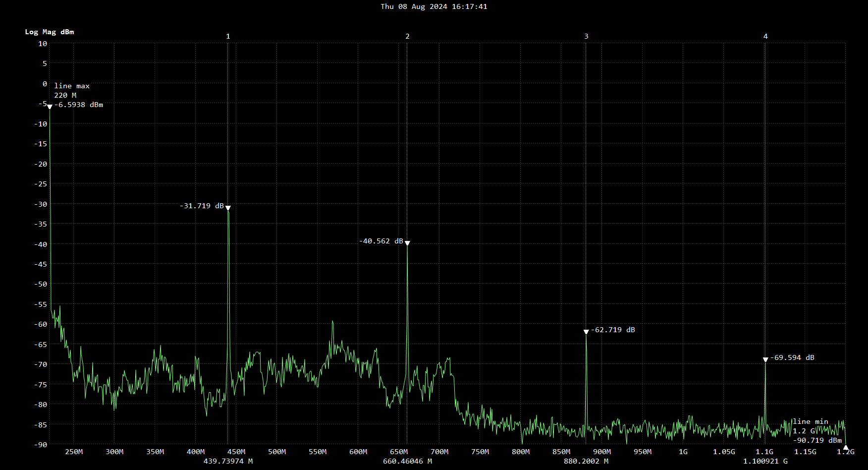The height and width of the screenshot is (470, 868).
Task: Select the marker 3 triangle at -62.719 dB
Action: (x=586, y=332)
